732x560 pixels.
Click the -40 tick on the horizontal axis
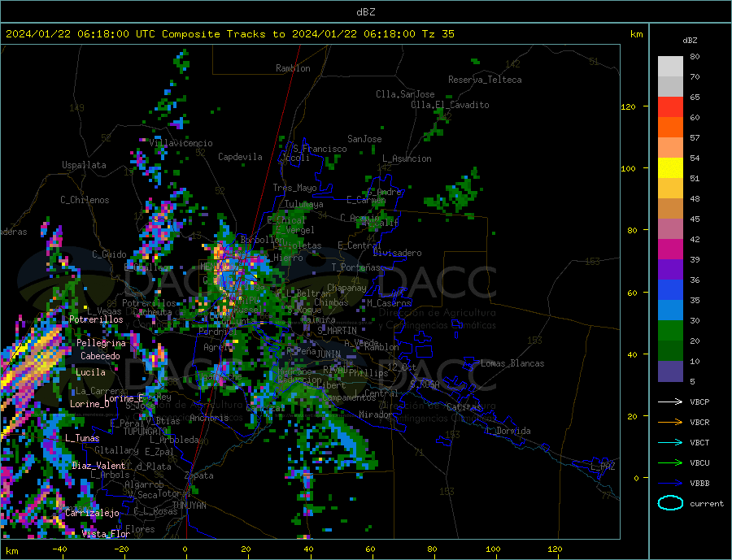tap(59, 549)
